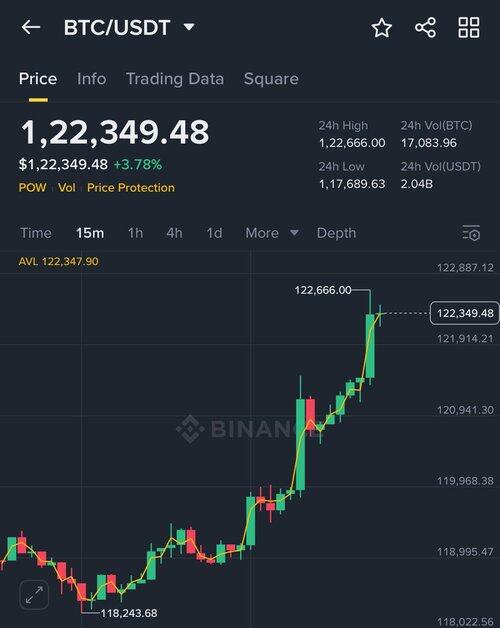This screenshot has height=628, width=500.
Task: Open chart settings icon beside Depth
Action: point(471,233)
